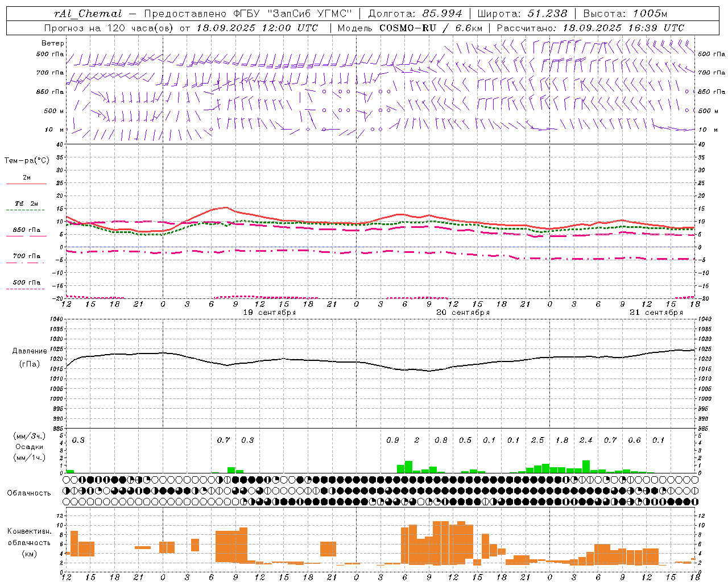This screenshot has width=728, height=582.
Task: Click forecast header Прогноз на 120 часа(ов)
Action: tap(109, 28)
